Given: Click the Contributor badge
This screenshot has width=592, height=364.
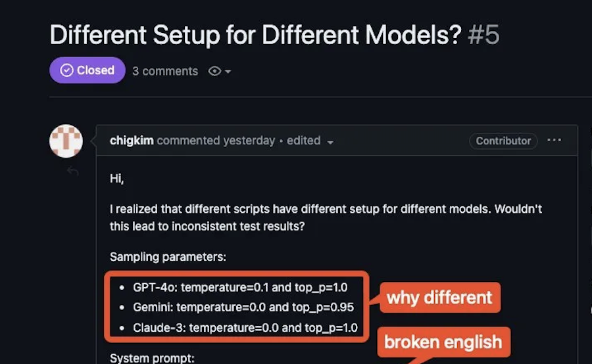Looking at the screenshot, I should click(x=503, y=141).
